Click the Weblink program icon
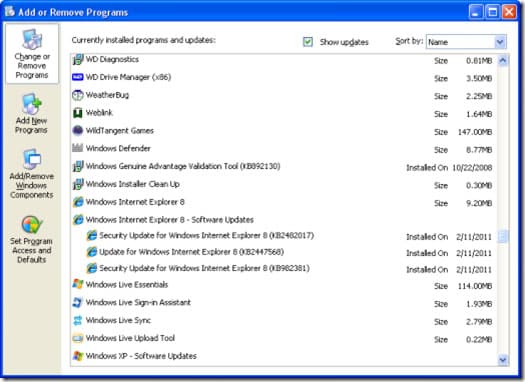This screenshot has height=382, width=525. 78,113
